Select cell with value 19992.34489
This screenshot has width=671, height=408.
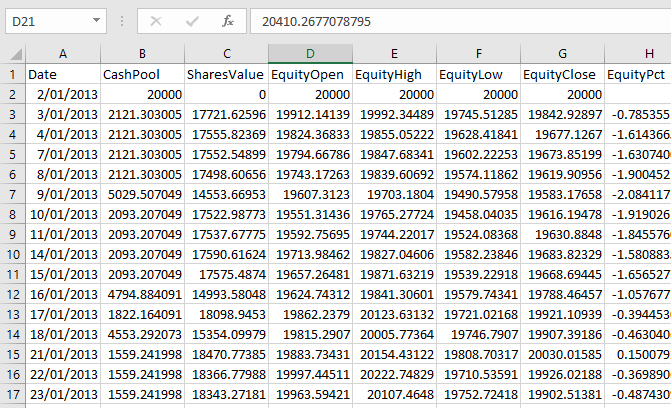coord(394,114)
